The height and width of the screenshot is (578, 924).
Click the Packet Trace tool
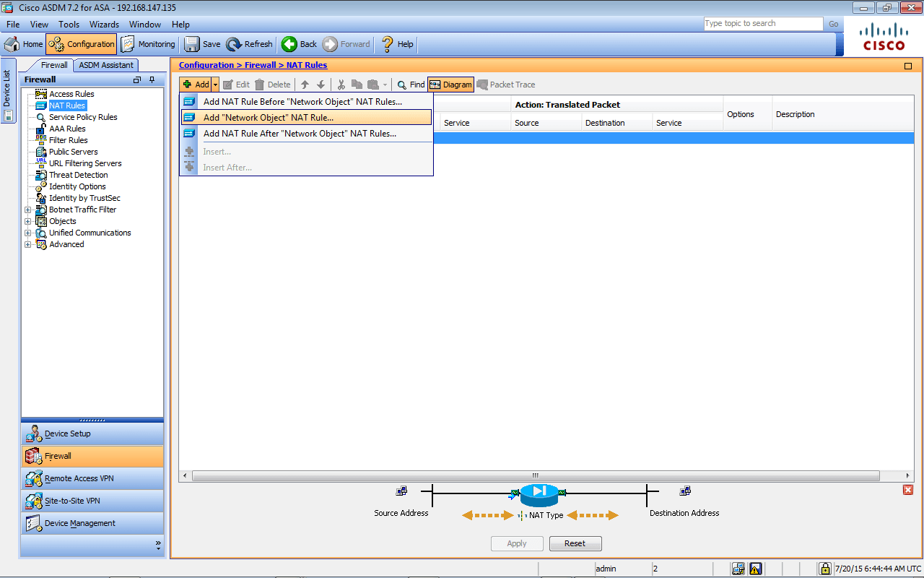click(506, 85)
